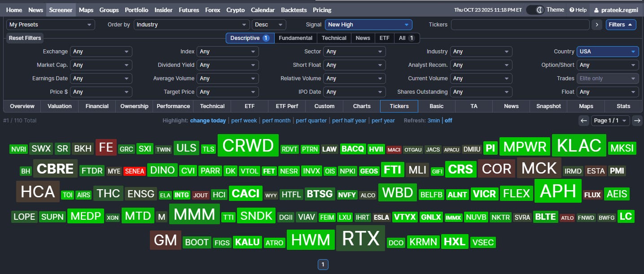Switch to Descriptive filter tab

click(x=250, y=38)
